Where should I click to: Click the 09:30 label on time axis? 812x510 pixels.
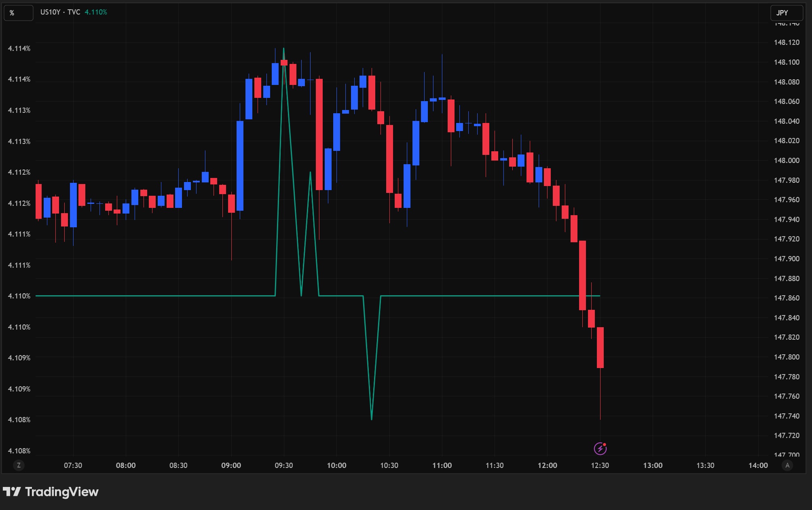[x=283, y=465]
